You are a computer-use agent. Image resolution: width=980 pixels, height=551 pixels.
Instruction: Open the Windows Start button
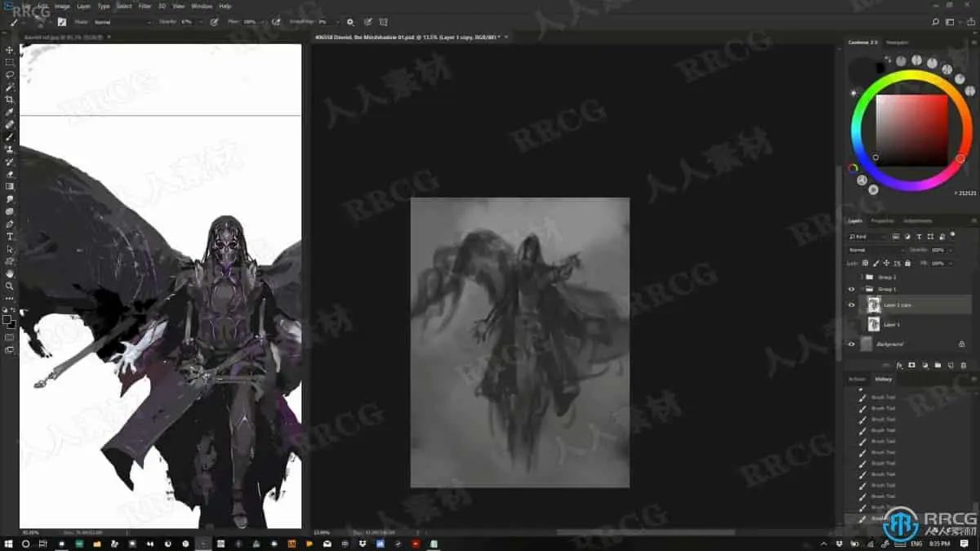click(8, 543)
